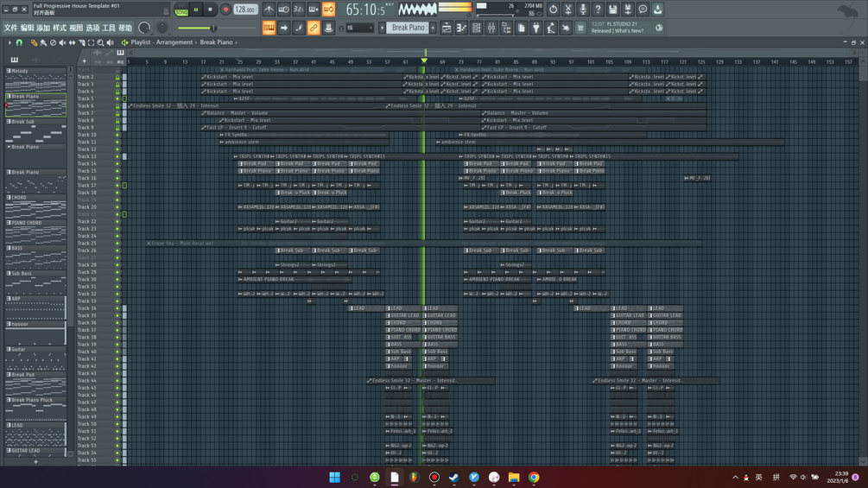Toggle loop recording orange button
868x488 pixels.
(x=328, y=9)
